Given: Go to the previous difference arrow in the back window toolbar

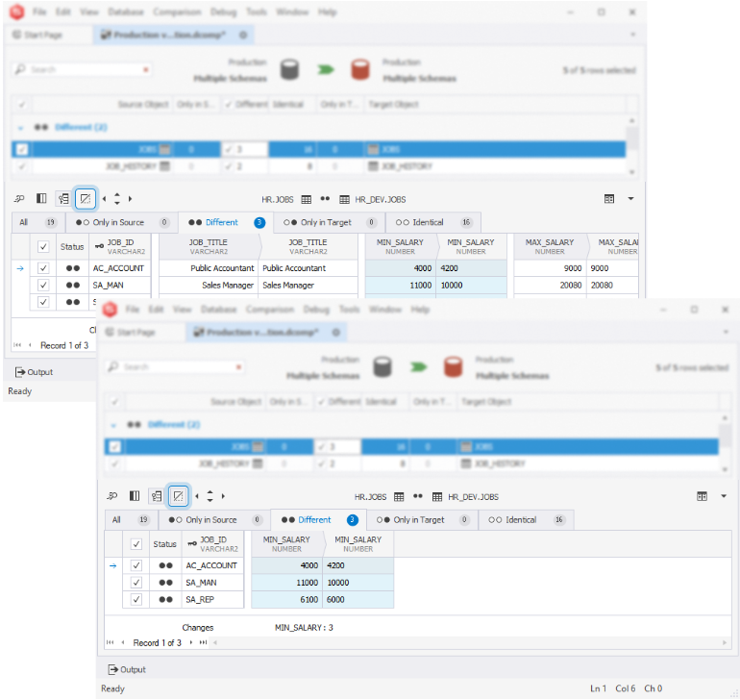Looking at the screenshot, I should [105, 199].
